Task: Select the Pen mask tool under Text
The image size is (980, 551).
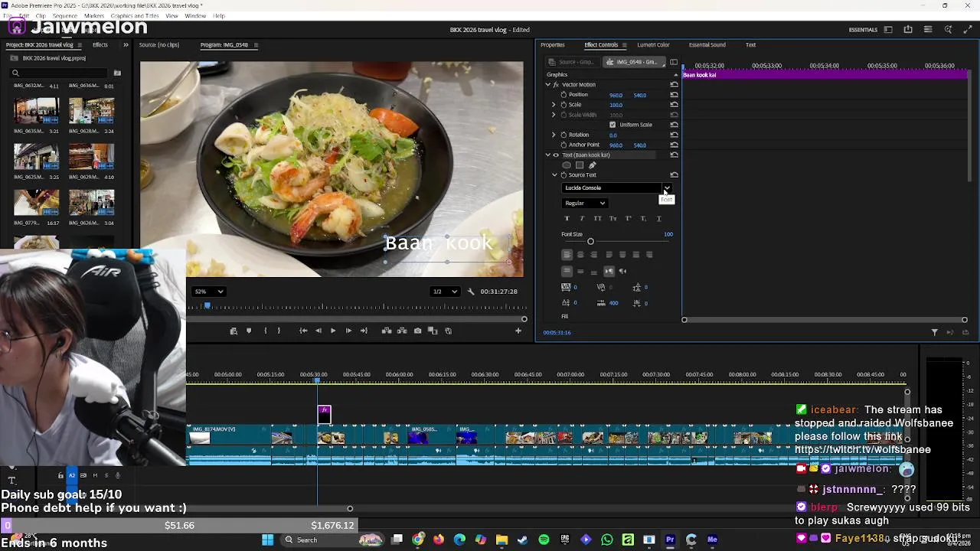Action: (592, 165)
